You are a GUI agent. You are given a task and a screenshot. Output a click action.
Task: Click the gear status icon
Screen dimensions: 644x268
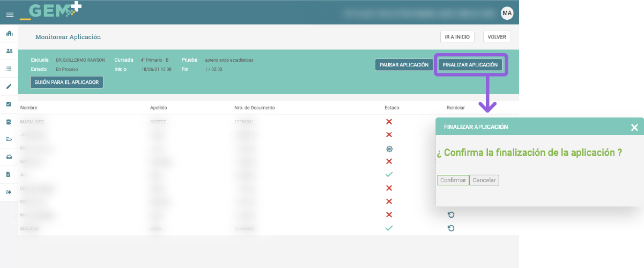click(389, 148)
